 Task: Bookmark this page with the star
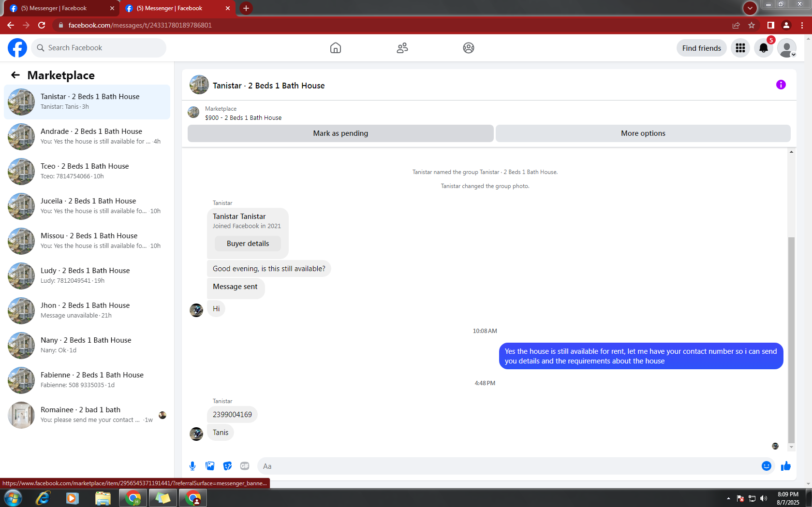[x=752, y=25]
